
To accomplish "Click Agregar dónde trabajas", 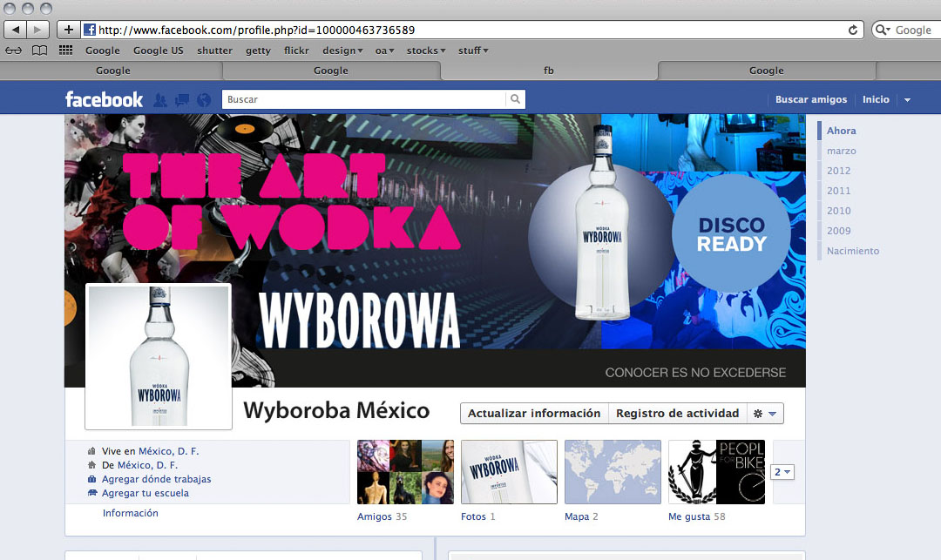I will point(156,479).
